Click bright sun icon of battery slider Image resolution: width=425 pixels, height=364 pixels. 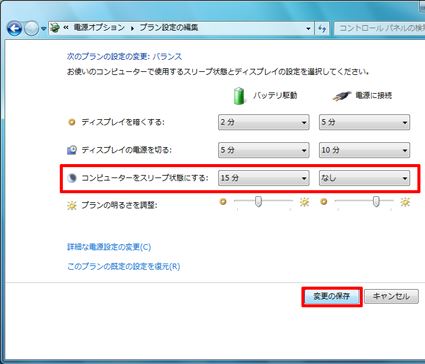point(304,202)
